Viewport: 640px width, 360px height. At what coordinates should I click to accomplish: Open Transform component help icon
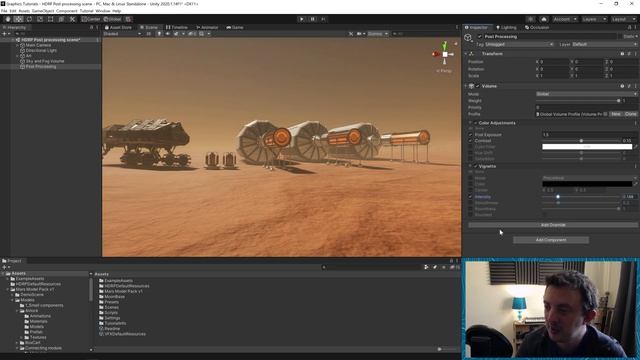point(622,54)
